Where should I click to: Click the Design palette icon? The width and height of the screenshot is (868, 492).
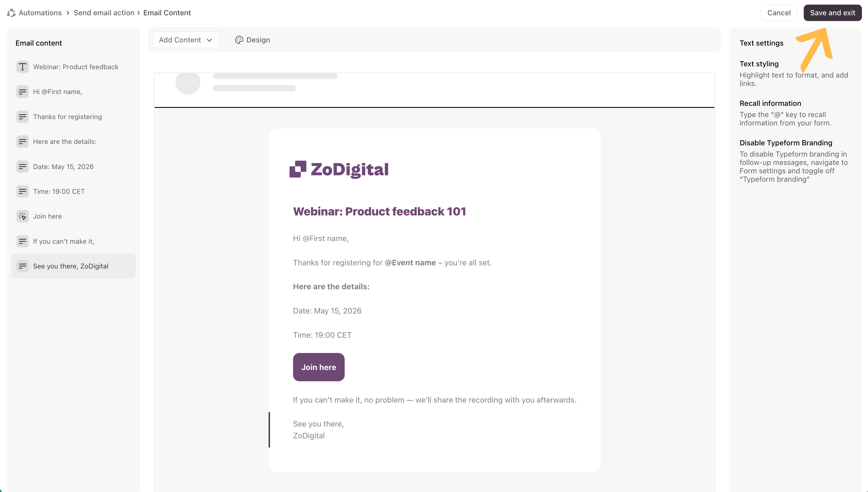[x=239, y=40]
